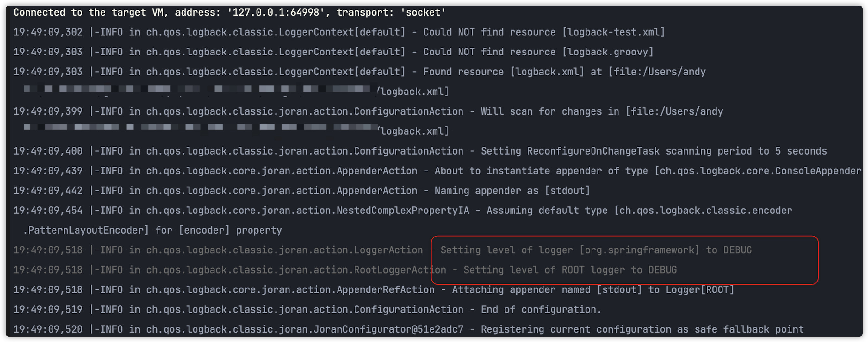Click the 'End of configuration.' message
This screenshot has width=868, height=342.
tap(541, 309)
